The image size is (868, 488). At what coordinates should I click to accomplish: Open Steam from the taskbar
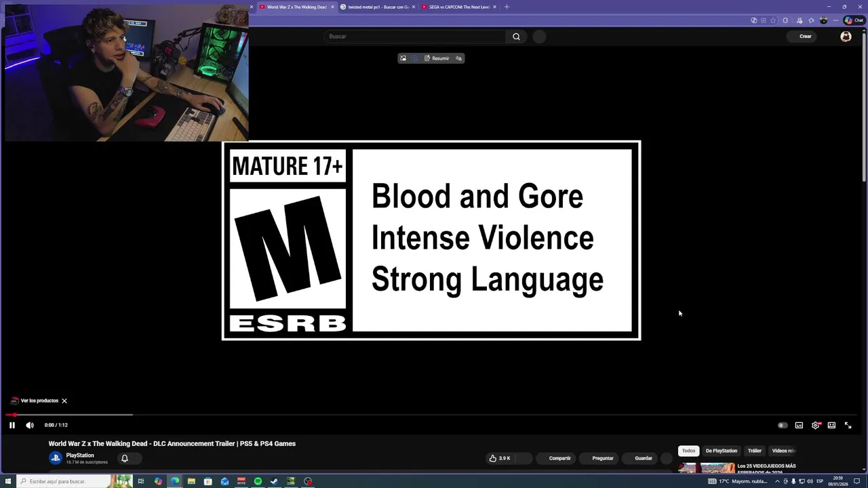274,481
